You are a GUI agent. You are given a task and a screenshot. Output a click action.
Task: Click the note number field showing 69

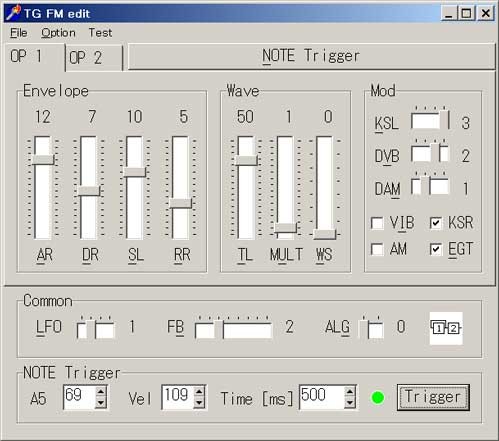[x=80, y=397]
